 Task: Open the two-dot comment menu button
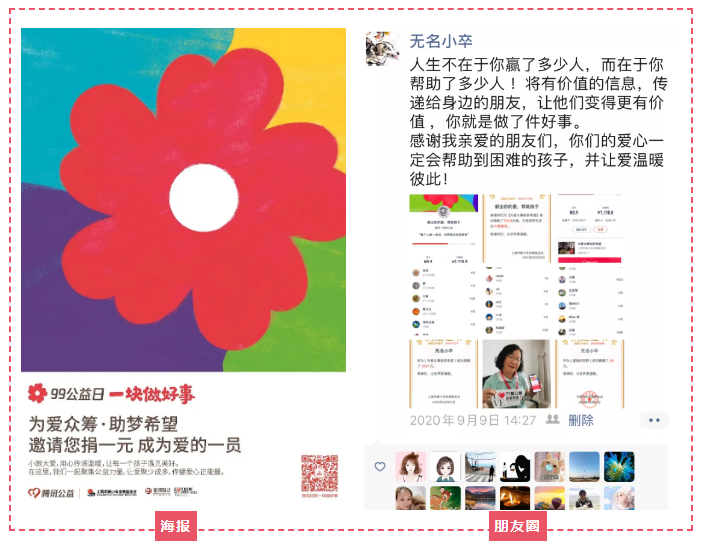point(654,420)
